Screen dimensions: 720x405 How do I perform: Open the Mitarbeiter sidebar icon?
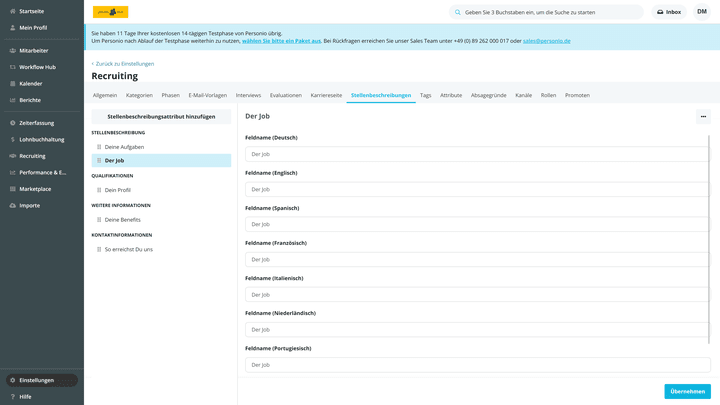(12, 50)
